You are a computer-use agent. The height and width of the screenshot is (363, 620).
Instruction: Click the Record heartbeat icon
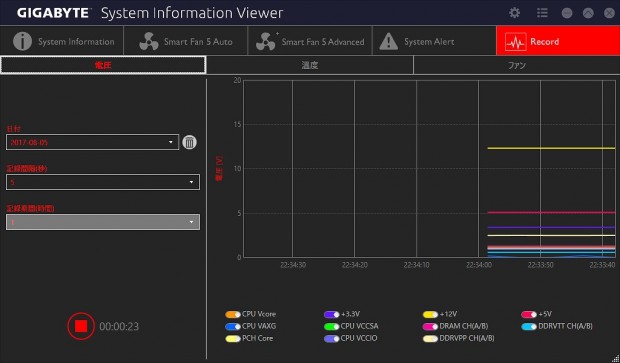[x=516, y=42]
